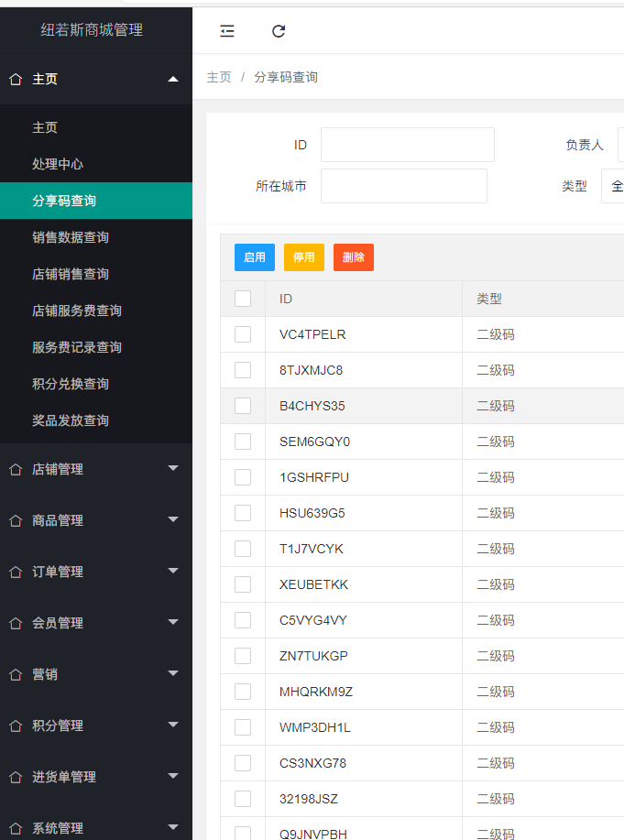624x840 pixels.
Task: Select the checkbox for row B4CHYS35
Action: click(243, 406)
